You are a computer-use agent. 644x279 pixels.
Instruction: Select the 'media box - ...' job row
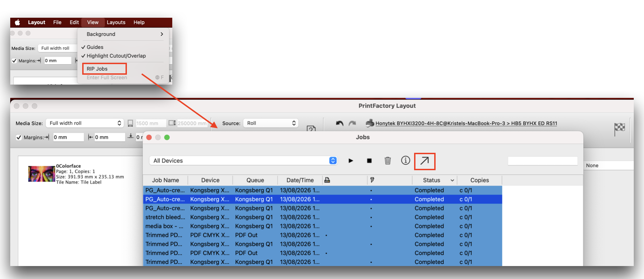(x=322, y=226)
